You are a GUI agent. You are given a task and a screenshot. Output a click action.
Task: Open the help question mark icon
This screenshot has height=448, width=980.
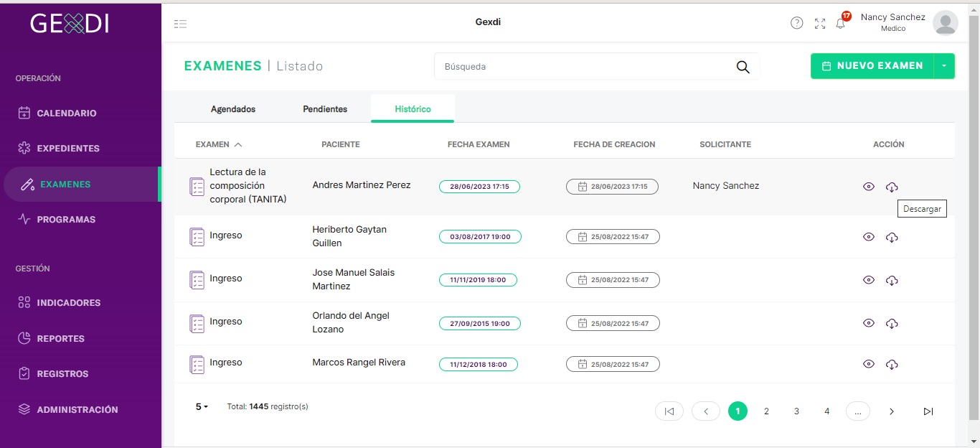click(796, 23)
